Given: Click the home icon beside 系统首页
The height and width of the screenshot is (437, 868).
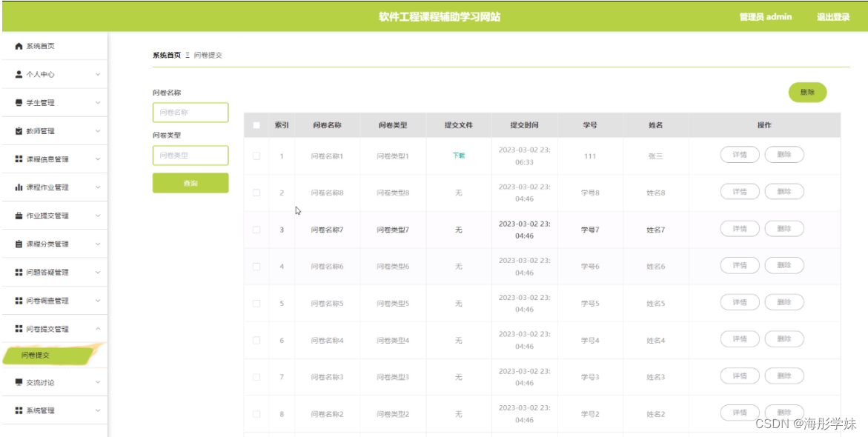Looking at the screenshot, I should point(19,46).
